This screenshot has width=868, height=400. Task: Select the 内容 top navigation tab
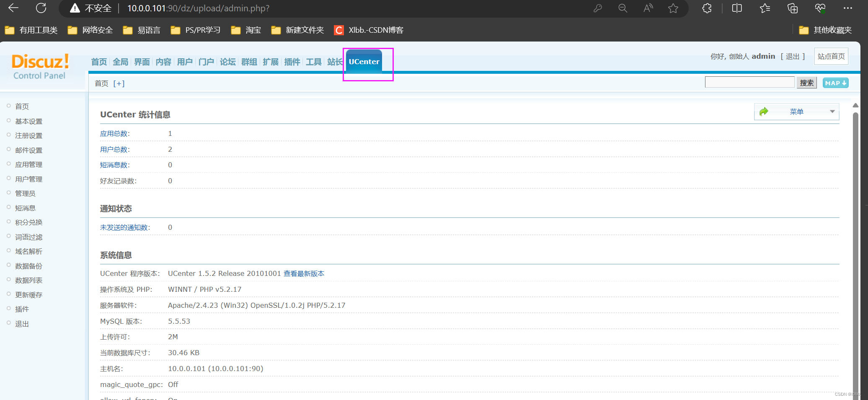(x=163, y=62)
